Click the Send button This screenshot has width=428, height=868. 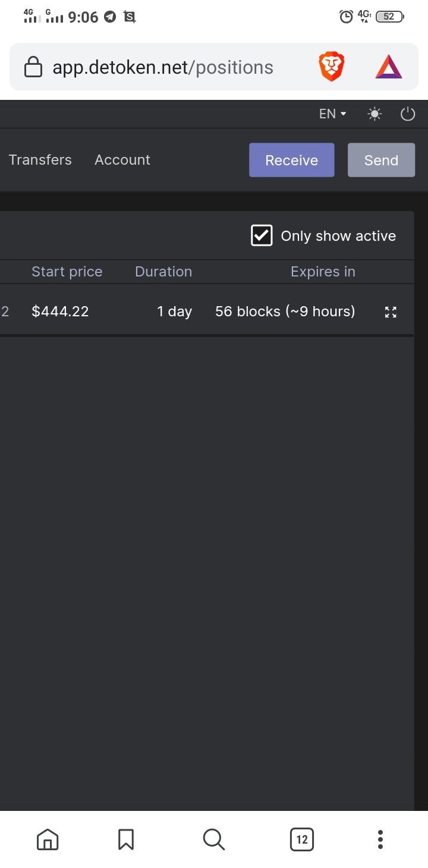click(381, 160)
